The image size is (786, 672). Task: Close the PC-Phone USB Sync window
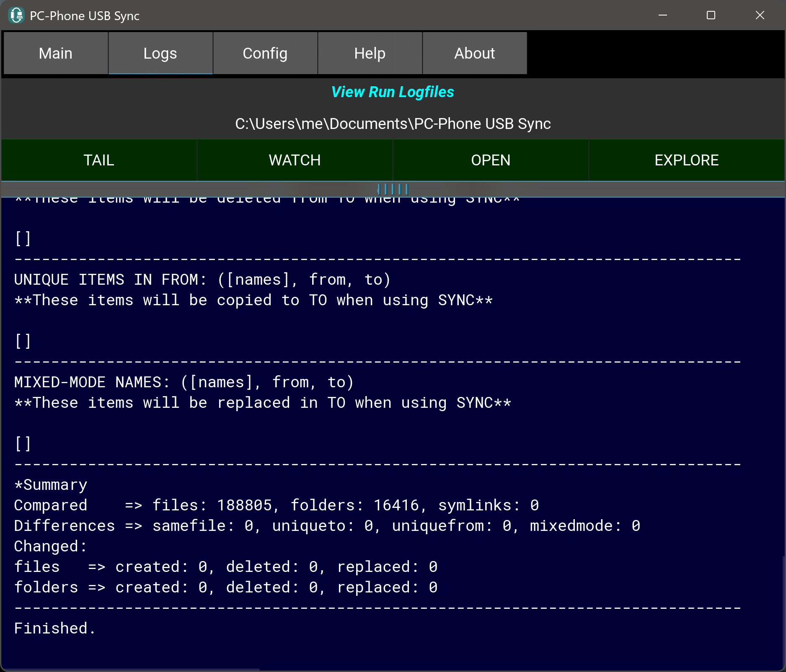click(x=760, y=15)
